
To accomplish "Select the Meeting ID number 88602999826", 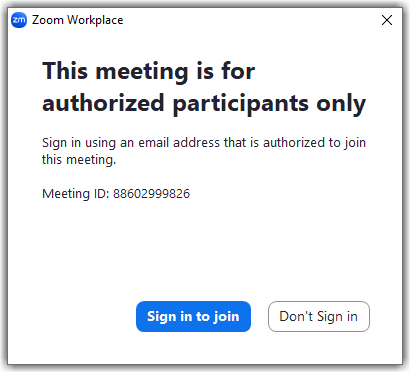I will [151, 194].
